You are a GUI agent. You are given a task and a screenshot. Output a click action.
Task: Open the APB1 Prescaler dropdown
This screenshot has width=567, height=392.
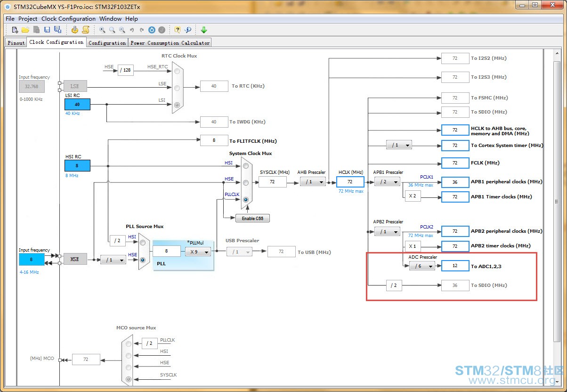(x=387, y=181)
